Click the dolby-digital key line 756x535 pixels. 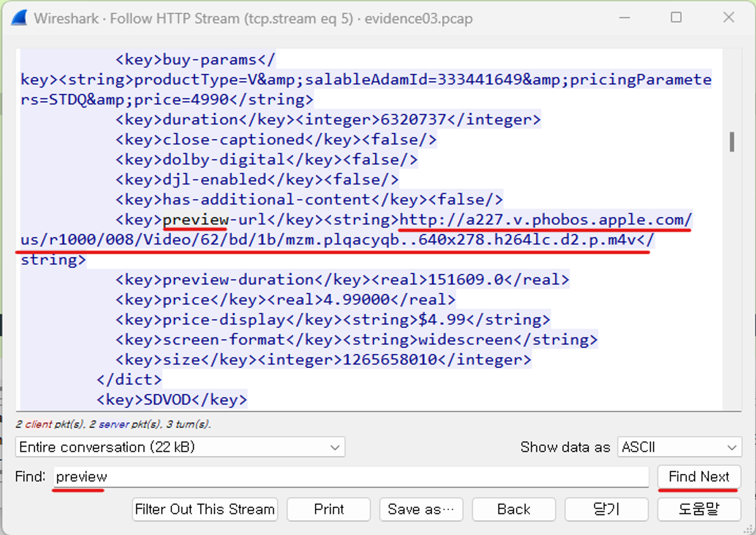pos(266,160)
